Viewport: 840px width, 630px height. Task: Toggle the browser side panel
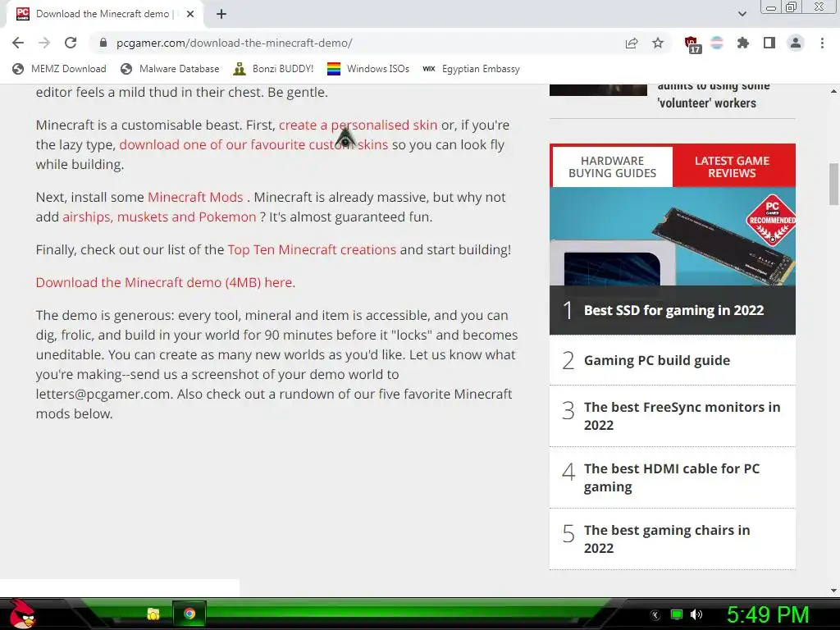point(769,43)
